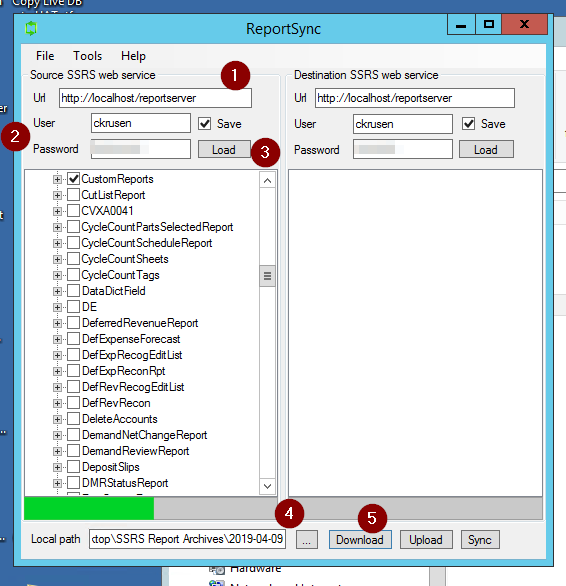Click the Source User field

click(141, 123)
